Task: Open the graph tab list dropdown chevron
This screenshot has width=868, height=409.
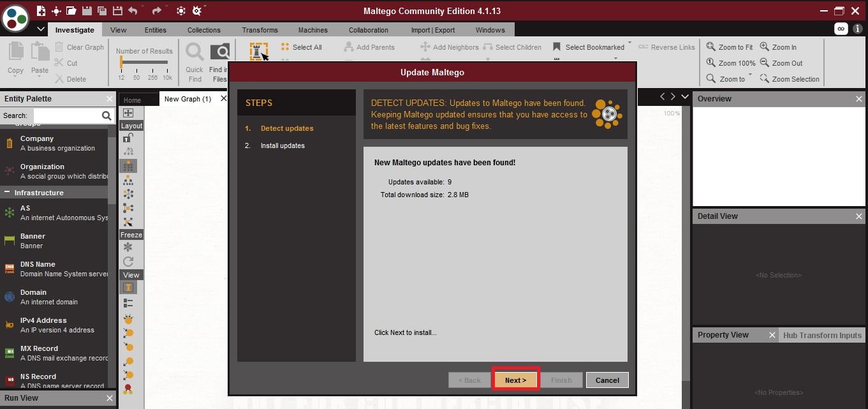Action: 685,96
